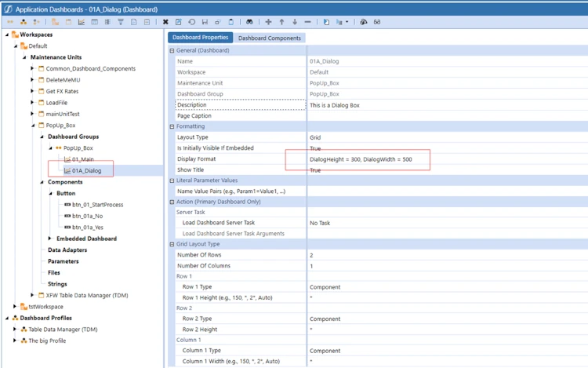Click the eyeglasses icon at toolbar end
This screenshot has height=368, width=588.
377,22
